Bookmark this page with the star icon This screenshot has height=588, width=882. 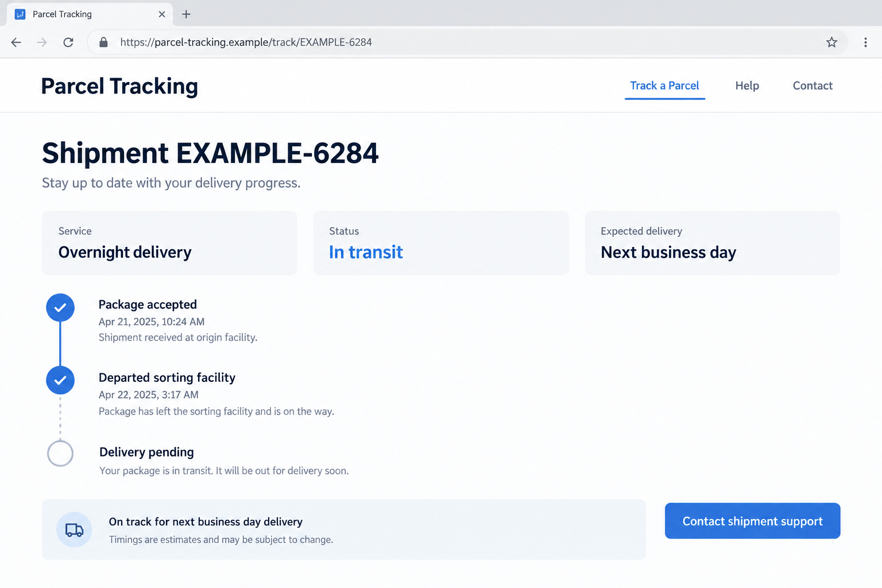coord(831,42)
